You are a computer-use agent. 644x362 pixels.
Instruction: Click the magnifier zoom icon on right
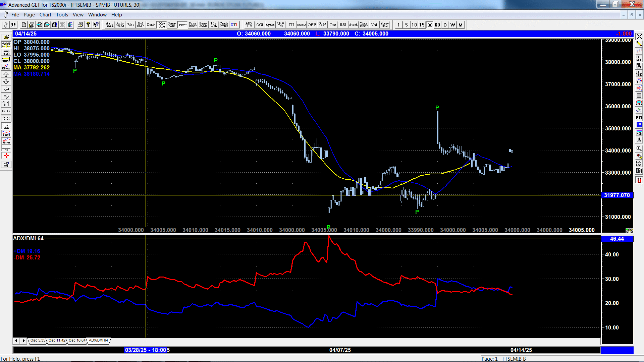click(639, 148)
